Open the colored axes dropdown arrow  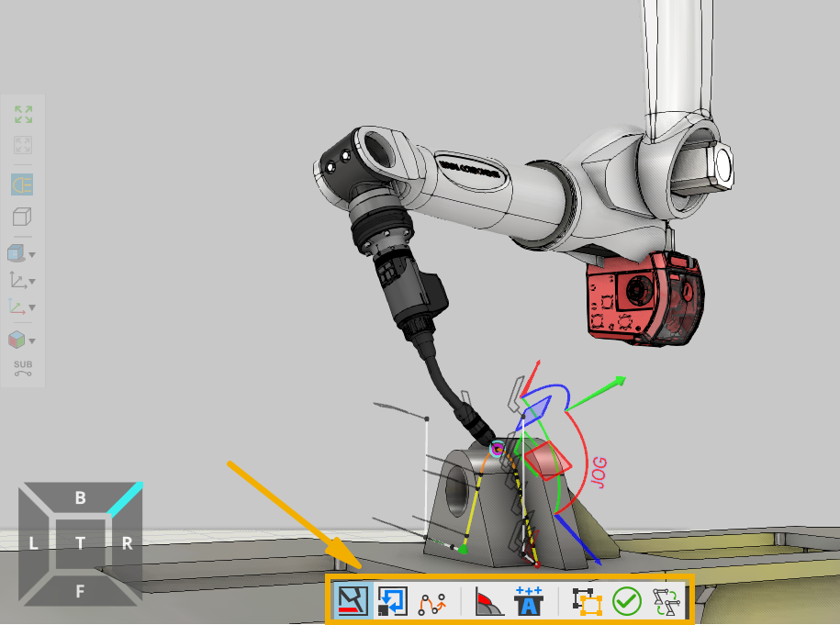(33, 308)
